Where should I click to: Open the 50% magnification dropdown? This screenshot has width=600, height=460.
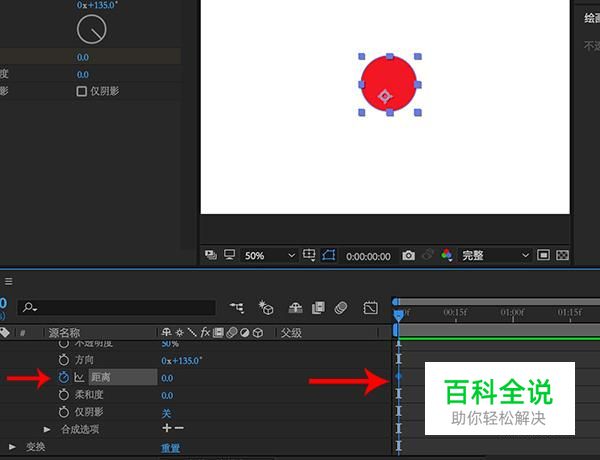[270, 255]
